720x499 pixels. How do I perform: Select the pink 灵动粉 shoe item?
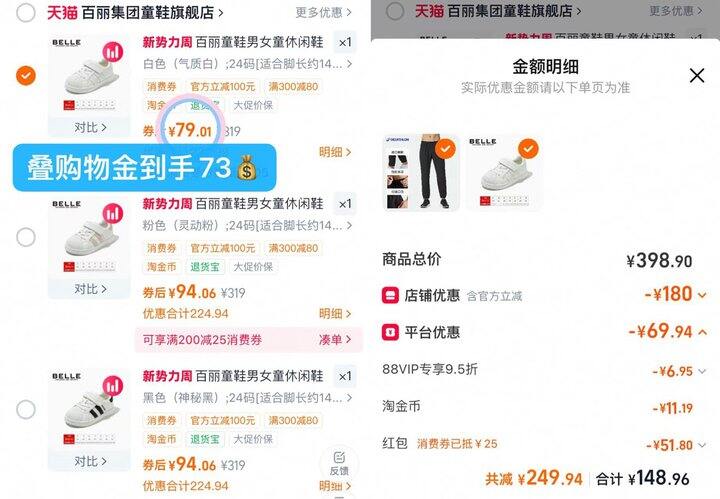[26, 237]
